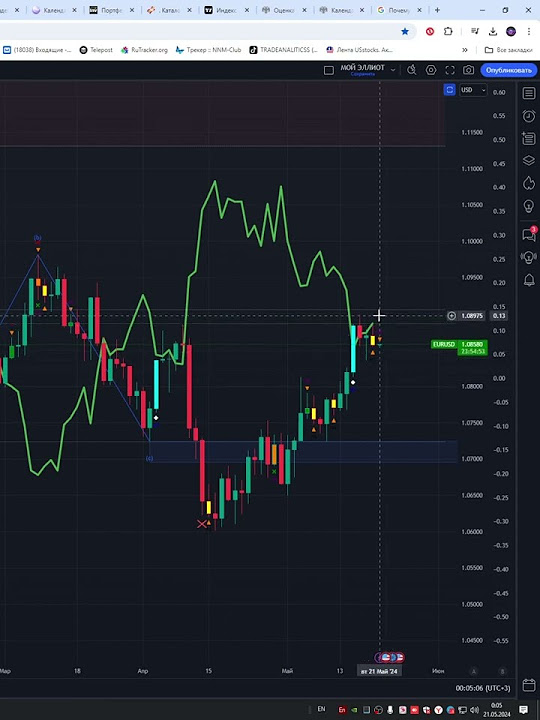Viewport: 540px width, 720px height.
Task: Click the NVIDIA tray icon
Action: (x=354, y=710)
